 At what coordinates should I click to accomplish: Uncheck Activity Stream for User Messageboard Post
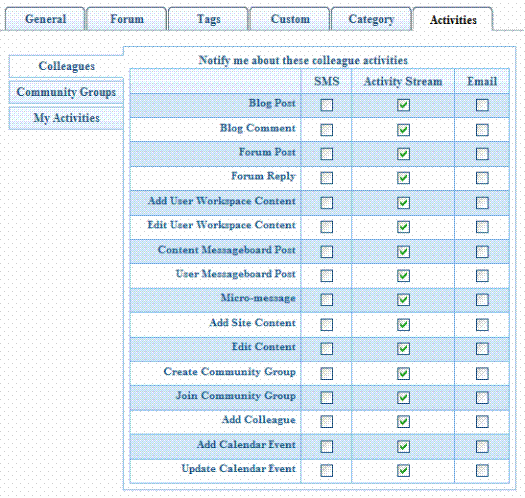point(403,276)
